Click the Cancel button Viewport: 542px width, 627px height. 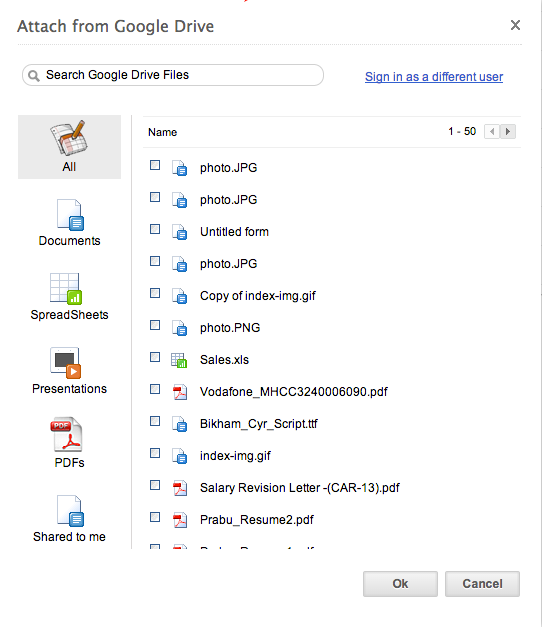coord(482,584)
